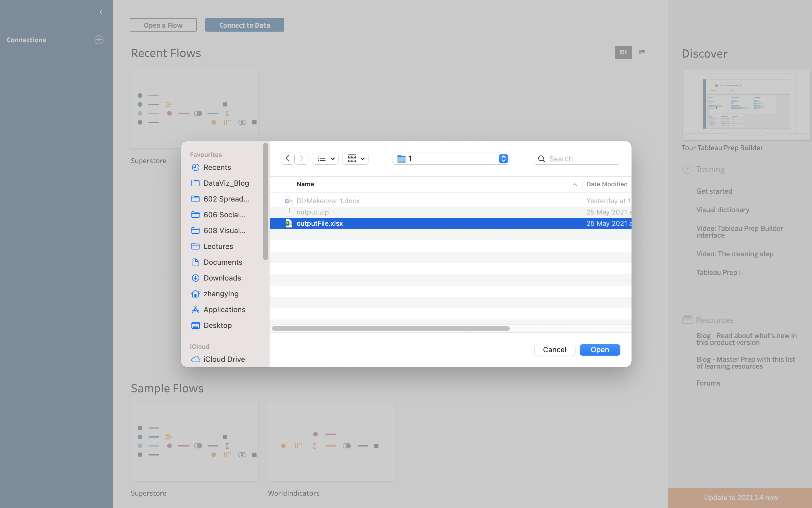The image size is (812, 508).
Task: Select the output.zip file row
Action: click(x=451, y=212)
